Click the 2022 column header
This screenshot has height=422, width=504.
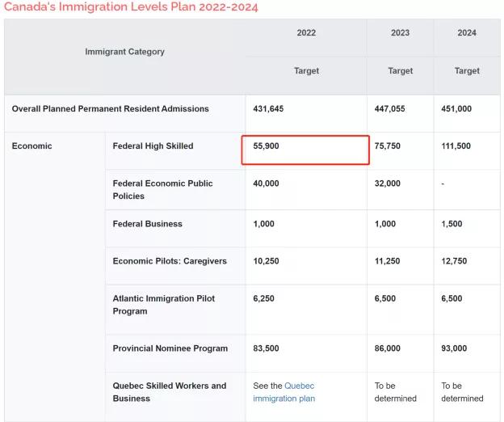pyautogui.click(x=306, y=33)
